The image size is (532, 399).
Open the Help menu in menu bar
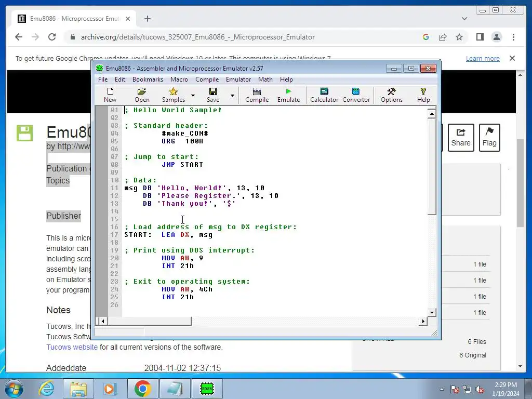(286, 79)
